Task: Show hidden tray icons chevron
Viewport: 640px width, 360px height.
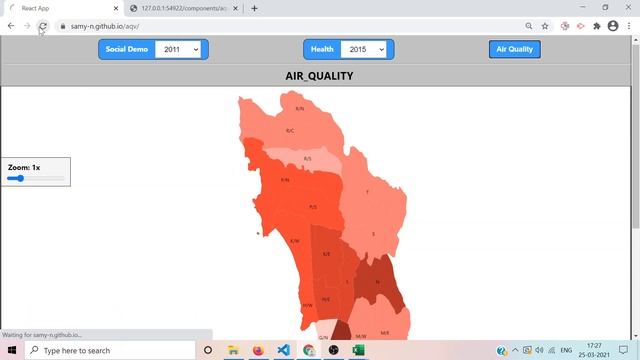Action: coord(515,350)
